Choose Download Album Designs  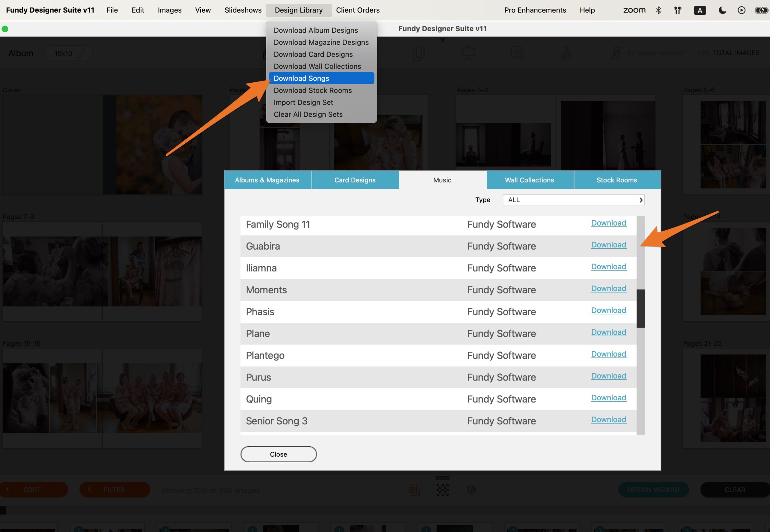(322, 30)
